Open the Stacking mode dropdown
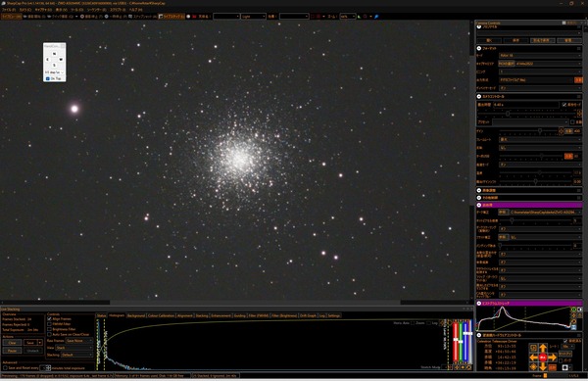The height and width of the screenshot is (381, 588). tap(76, 355)
